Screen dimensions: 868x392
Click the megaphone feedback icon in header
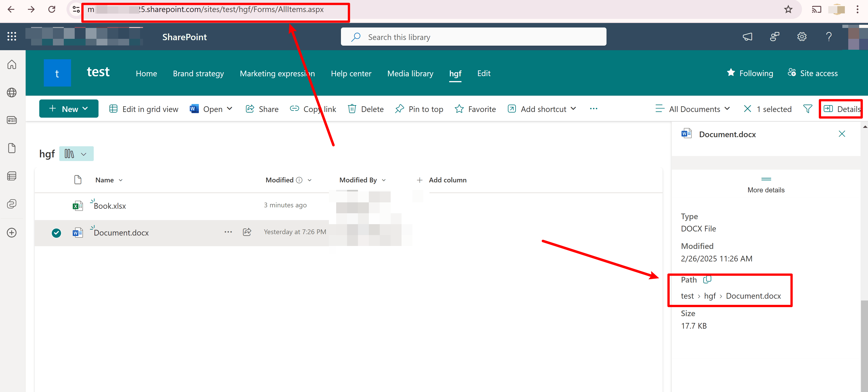pyautogui.click(x=747, y=37)
